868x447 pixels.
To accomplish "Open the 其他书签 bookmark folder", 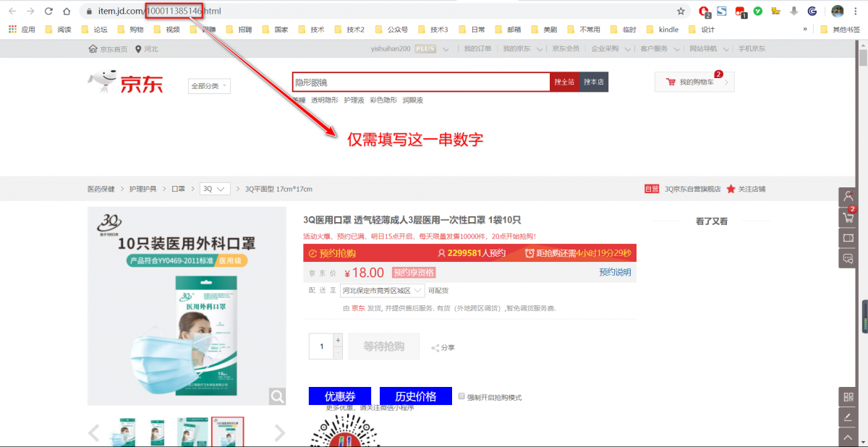I will click(x=841, y=30).
